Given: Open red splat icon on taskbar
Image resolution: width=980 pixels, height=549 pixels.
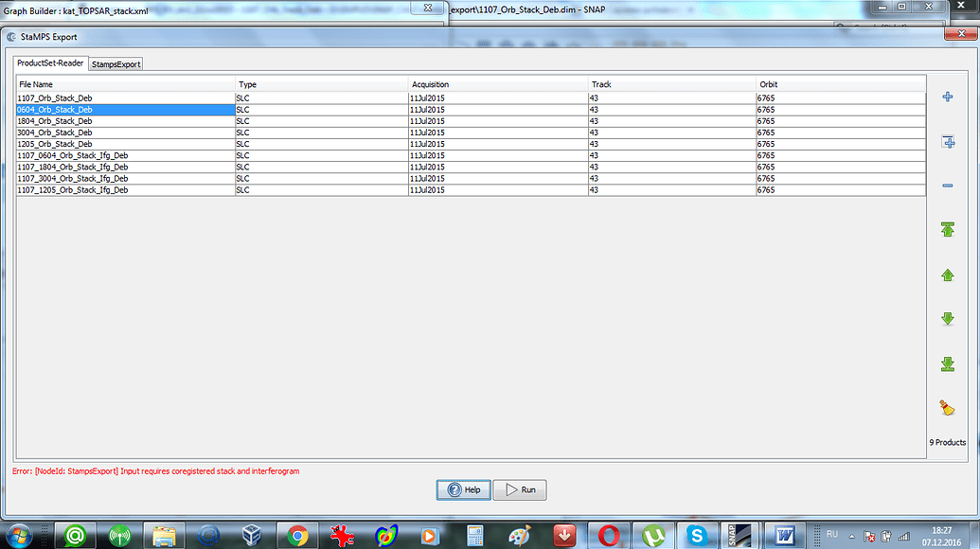Looking at the screenshot, I should pyautogui.click(x=342, y=536).
